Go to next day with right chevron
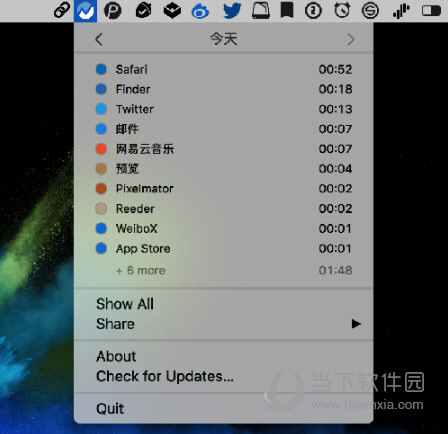 pyautogui.click(x=351, y=39)
